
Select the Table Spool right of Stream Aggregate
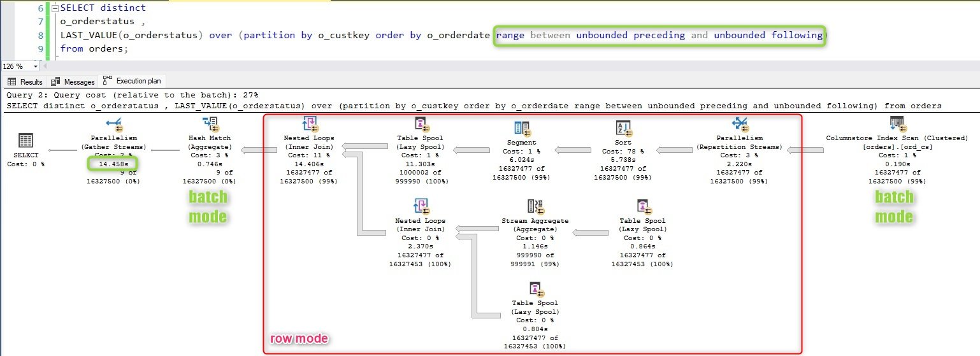(643, 206)
